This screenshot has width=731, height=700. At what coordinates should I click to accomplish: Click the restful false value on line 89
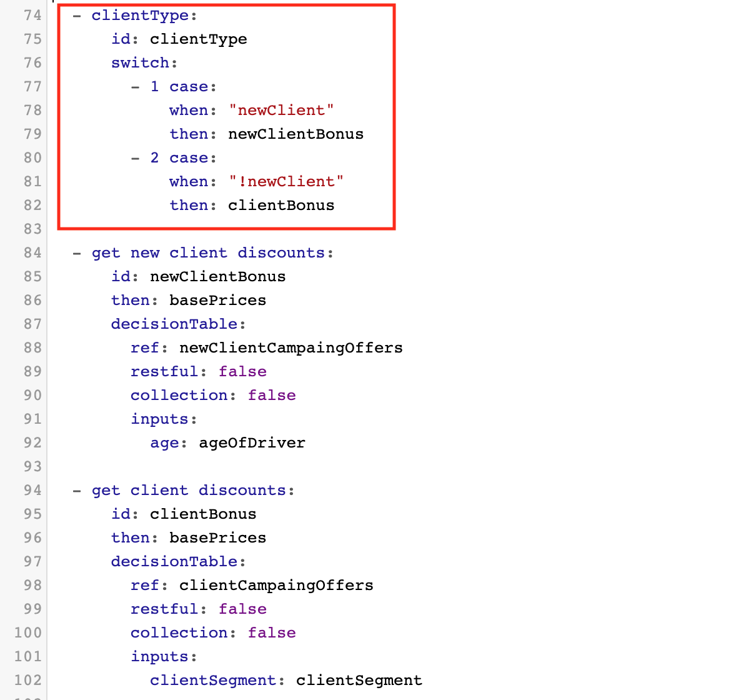click(242, 371)
